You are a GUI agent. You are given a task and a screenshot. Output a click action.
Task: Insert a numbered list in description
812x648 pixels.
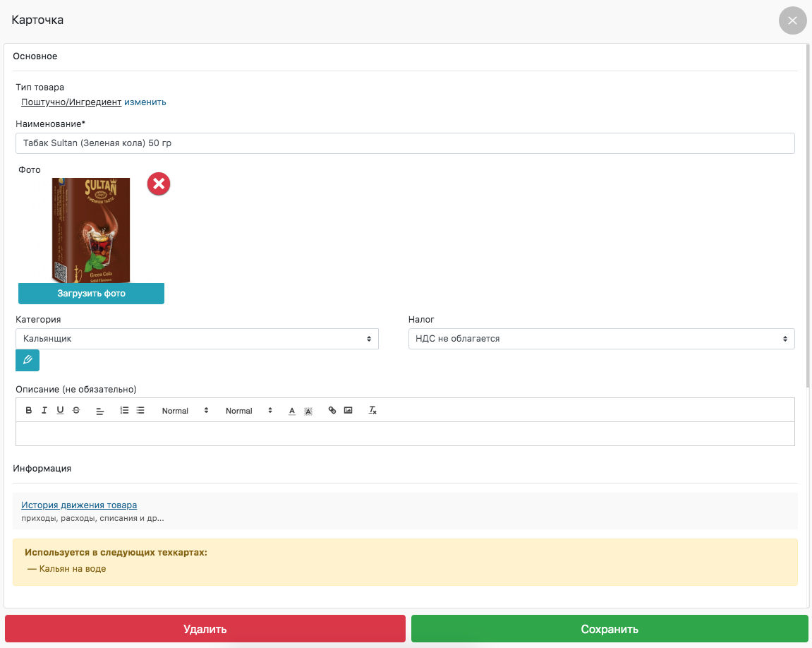click(x=124, y=411)
